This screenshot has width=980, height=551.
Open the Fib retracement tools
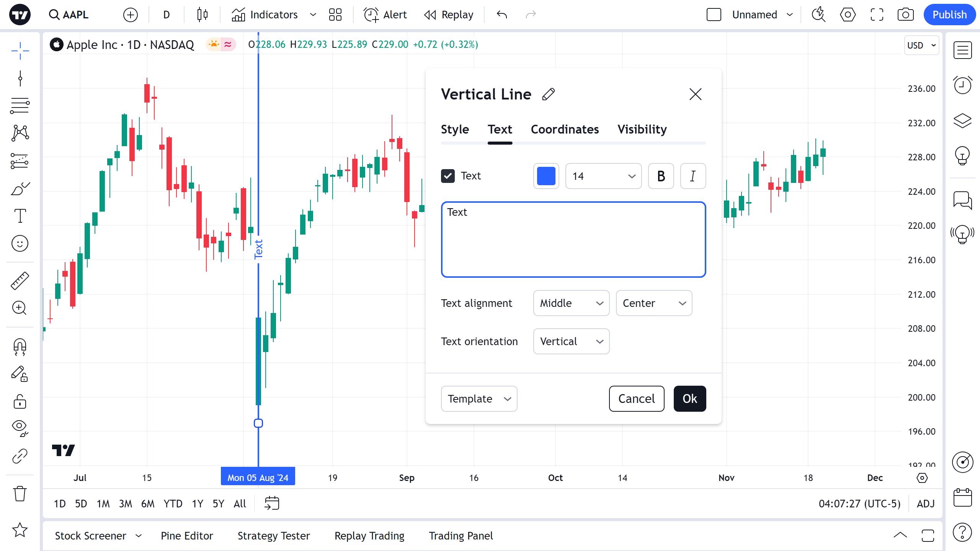click(x=20, y=105)
